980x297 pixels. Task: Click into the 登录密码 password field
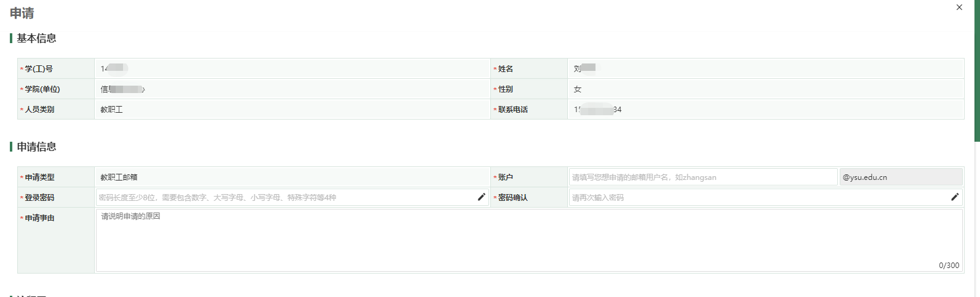tap(286, 198)
